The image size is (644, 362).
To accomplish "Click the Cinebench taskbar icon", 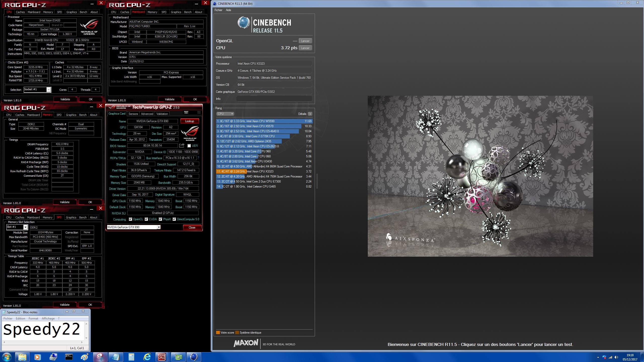I will [194, 357].
